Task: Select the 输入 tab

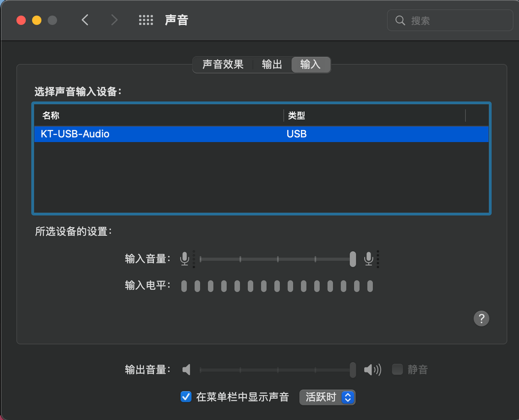Action: pyautogui.click(x=311, y=65)
